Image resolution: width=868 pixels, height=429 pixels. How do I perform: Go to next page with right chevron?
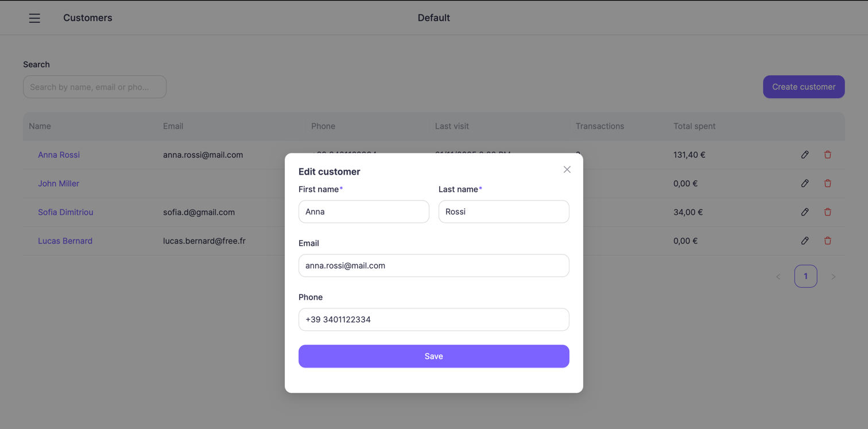pyautogui.click(x=834, y=276)
